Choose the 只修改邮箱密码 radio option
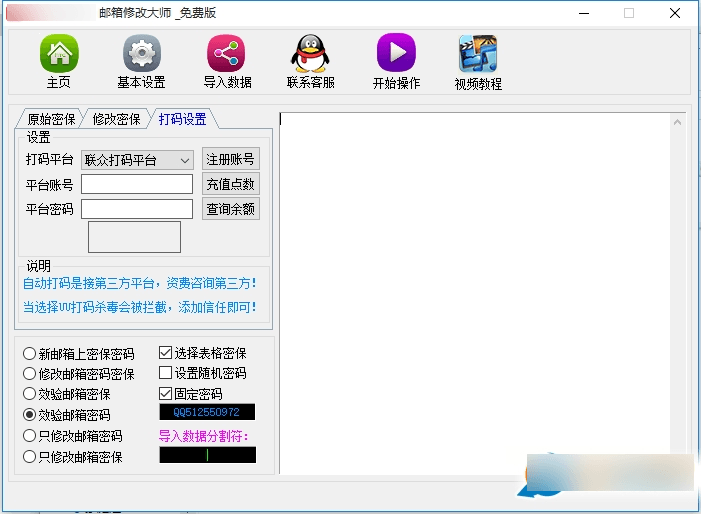701x514 pixels. (x=30, y=436)
